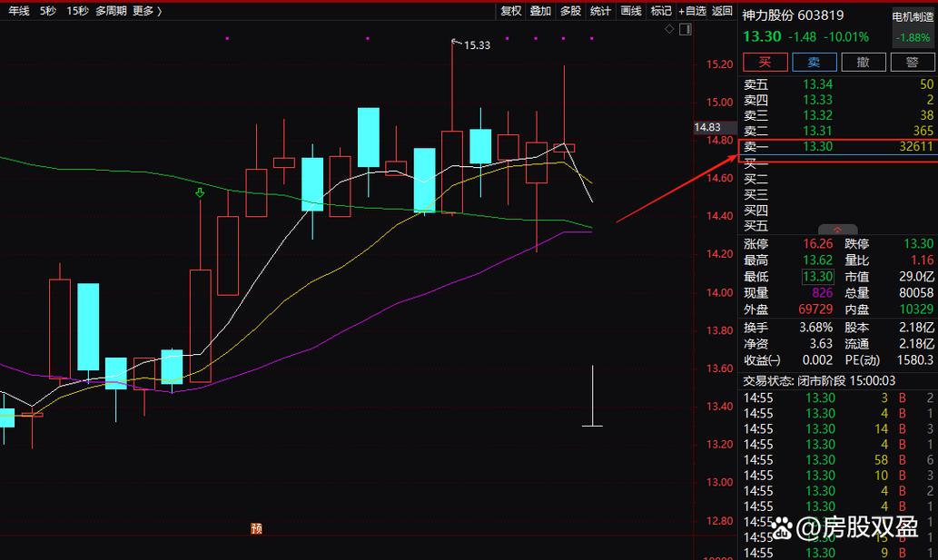Screen dimensions: 938x560
Task: Click the 最高 value 13.62
Action: click(x=818, y=260)
